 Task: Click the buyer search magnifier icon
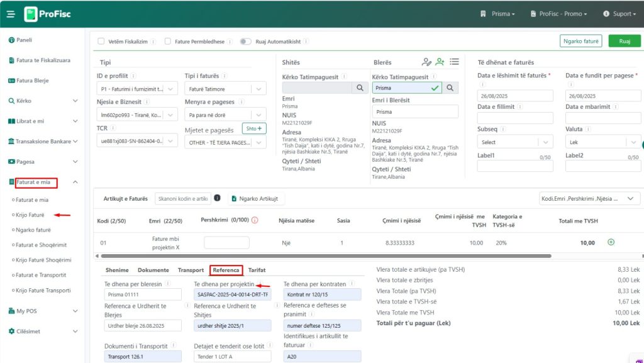[450, 87]
